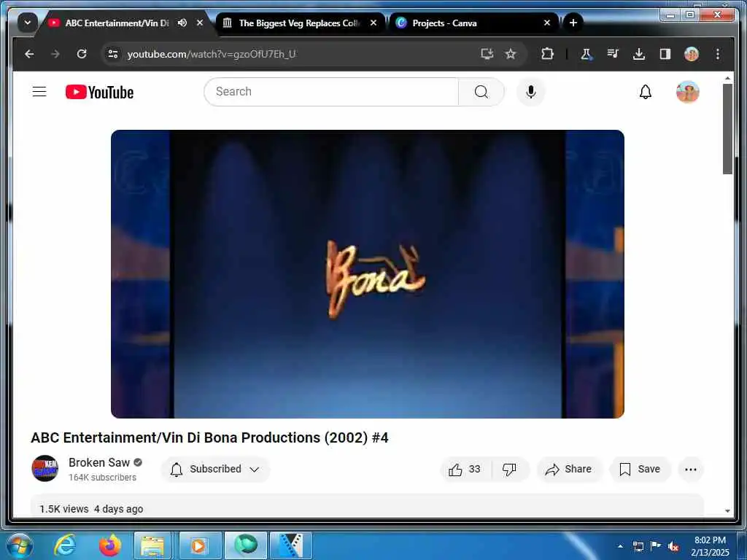Image resolution: width=747 pixels, height=560 pixels.
Task: Open the Broken Saw channel name link
Action: (99, 462)
